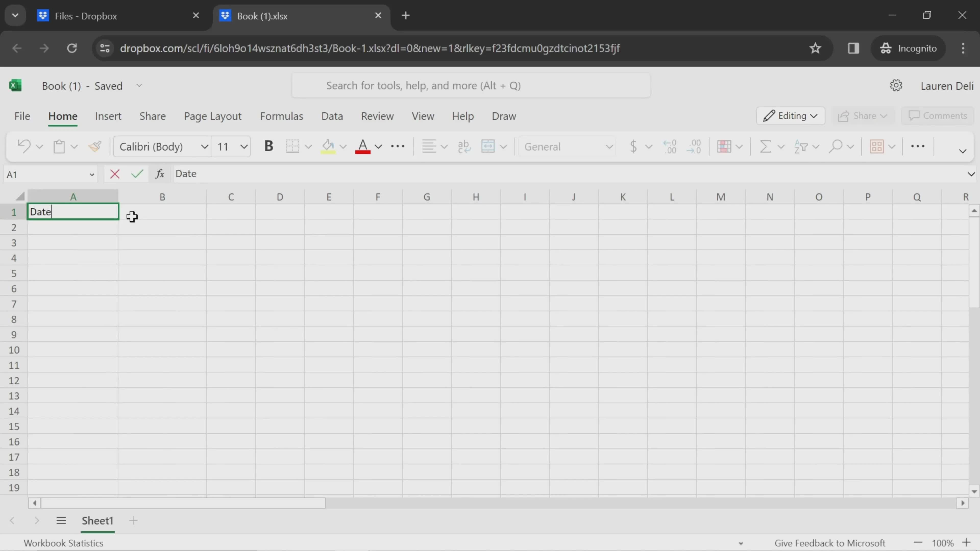
Task: Select the View ribbon tab
Action: pyautogui.click(x=423, y=116)
